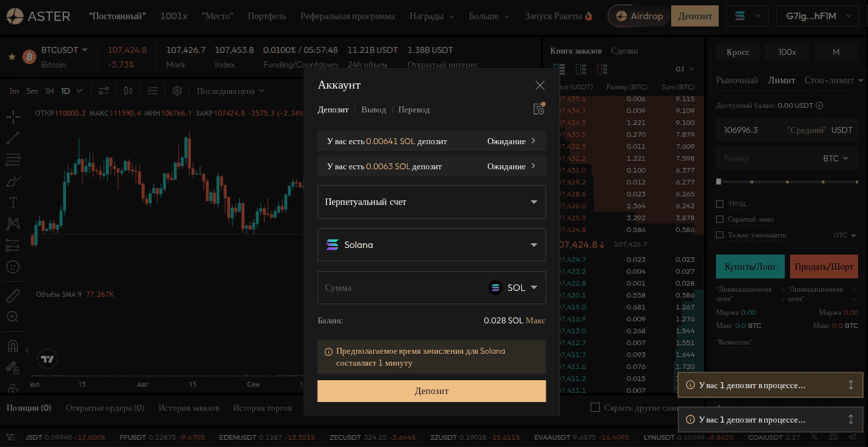Image resolution: width=868 pixels, height=447 pixels.
Task: Click the orange Депозит button in dialog
Action: point(432,391)
